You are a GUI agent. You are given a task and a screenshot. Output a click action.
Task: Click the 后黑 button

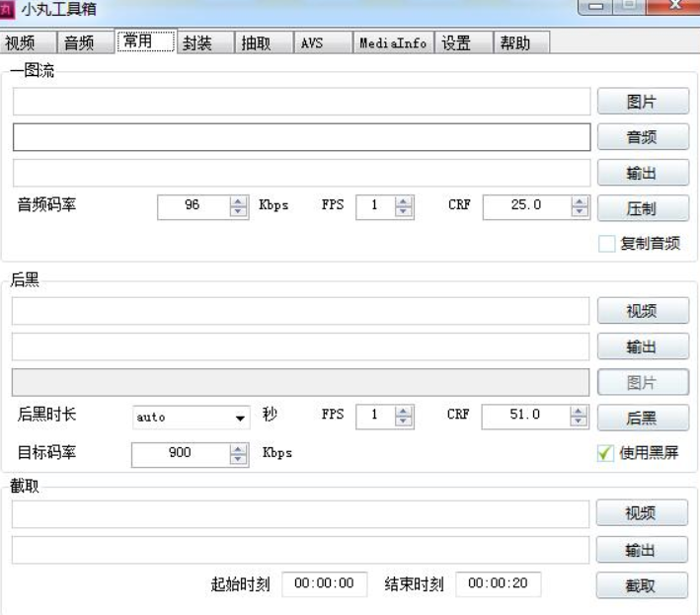click(643, 418)
